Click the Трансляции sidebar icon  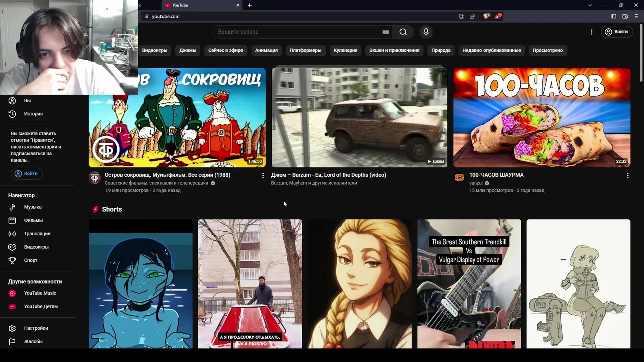coord(12,234)
